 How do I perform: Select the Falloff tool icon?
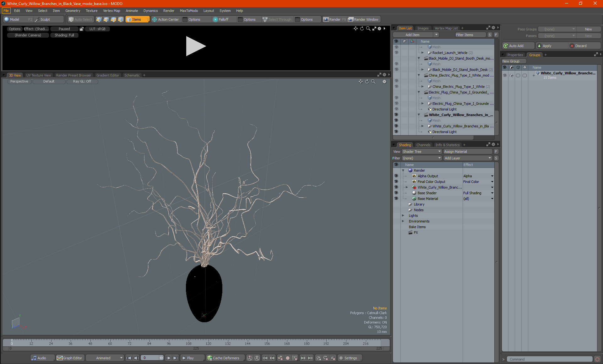tap(215, 19)
